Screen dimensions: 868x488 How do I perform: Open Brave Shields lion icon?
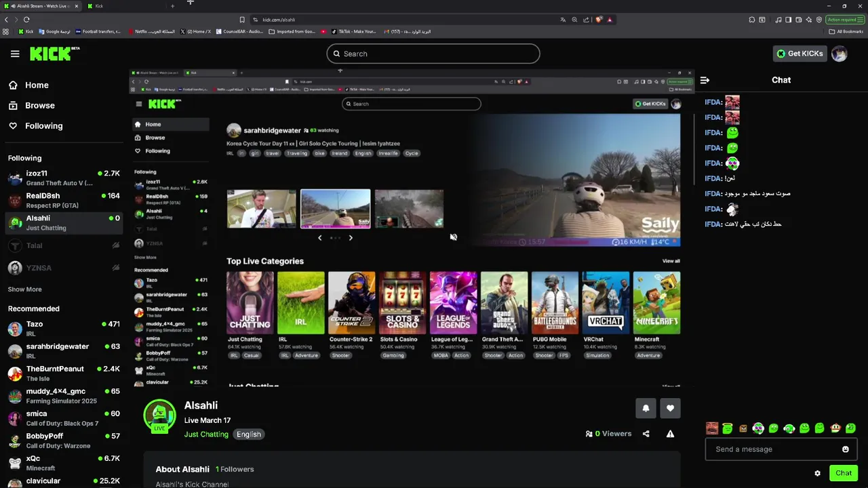pos(599,20)
